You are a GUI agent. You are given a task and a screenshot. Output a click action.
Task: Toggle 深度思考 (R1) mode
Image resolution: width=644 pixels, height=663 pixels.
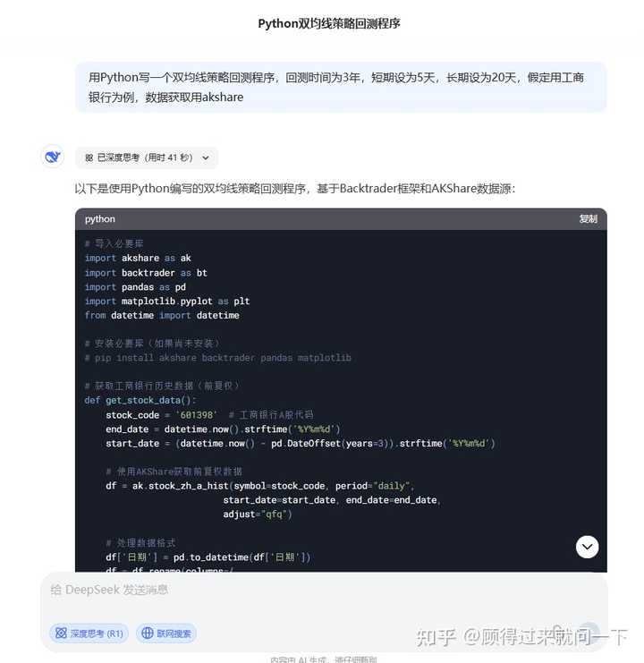point(89,633)
